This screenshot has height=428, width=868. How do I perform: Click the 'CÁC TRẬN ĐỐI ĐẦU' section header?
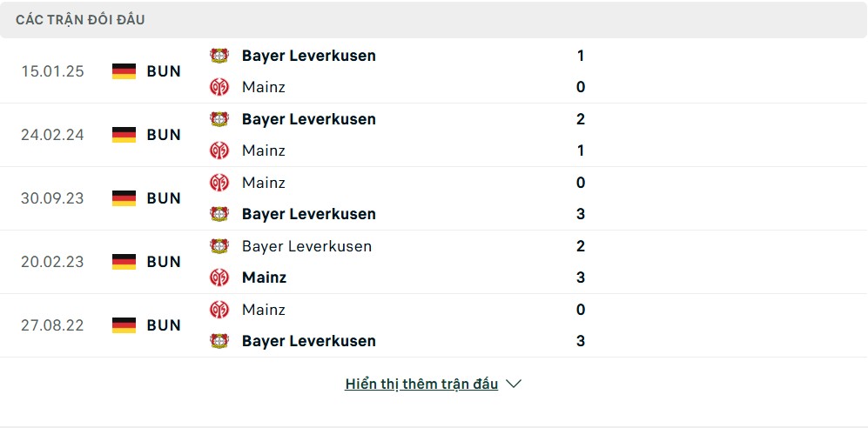pyautogui.click(x=80, y=20)
